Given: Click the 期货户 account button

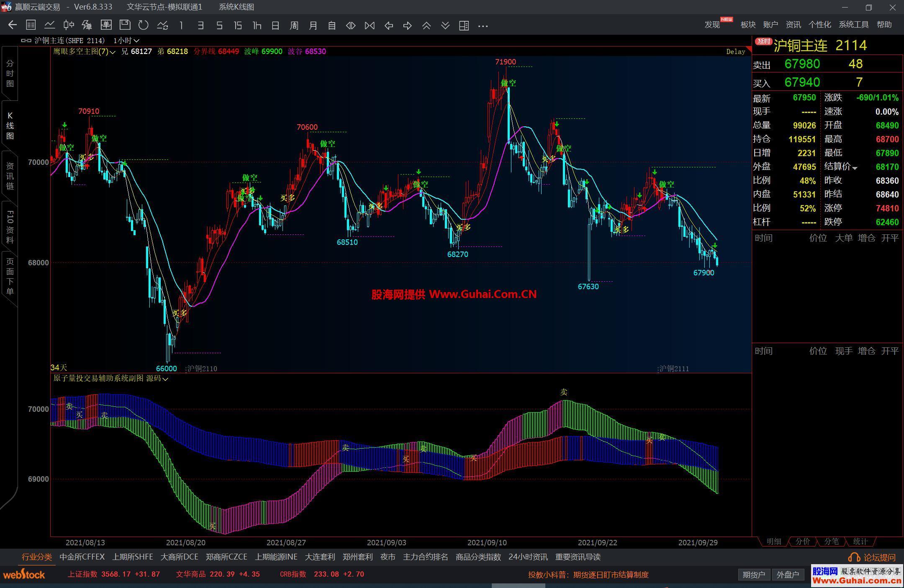Looking at the screenshot, I should coord(754,575).
